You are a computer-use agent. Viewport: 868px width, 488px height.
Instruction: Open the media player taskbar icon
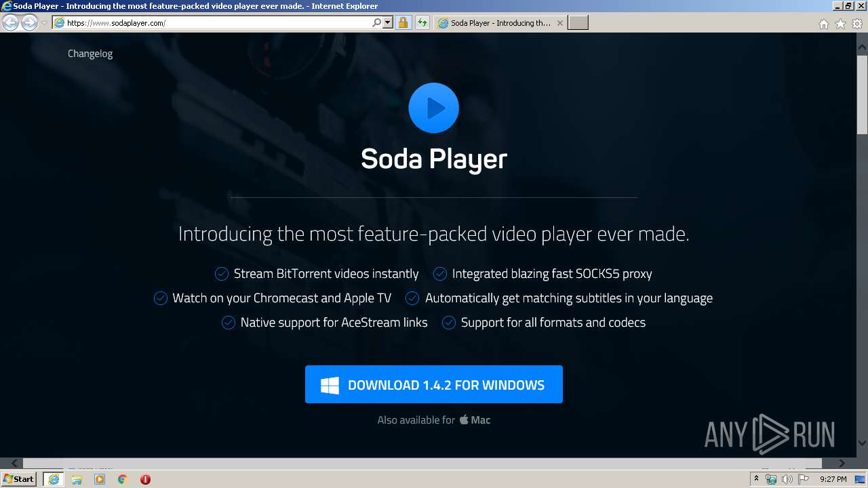(100, 479)
